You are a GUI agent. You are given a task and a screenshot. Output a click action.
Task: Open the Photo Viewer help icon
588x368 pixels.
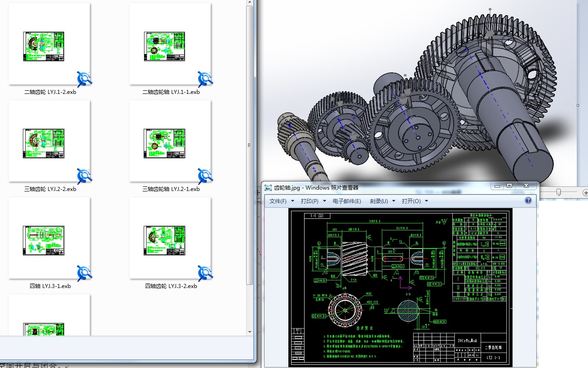tap(528, 201)
